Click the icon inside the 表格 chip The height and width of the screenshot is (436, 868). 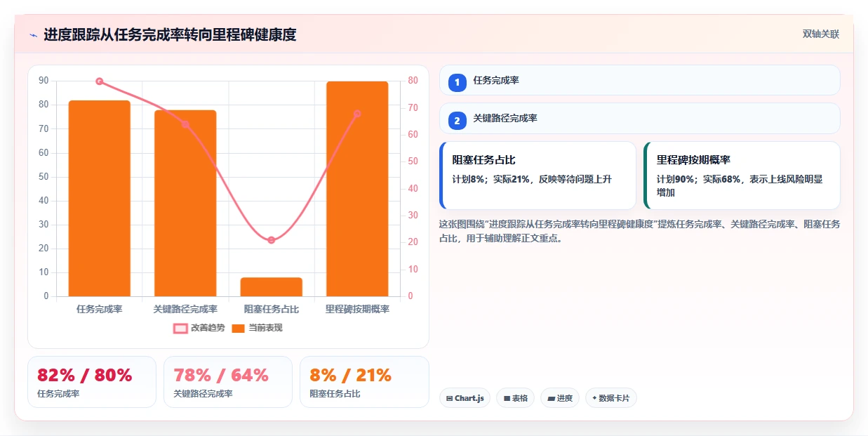(507, 398)
